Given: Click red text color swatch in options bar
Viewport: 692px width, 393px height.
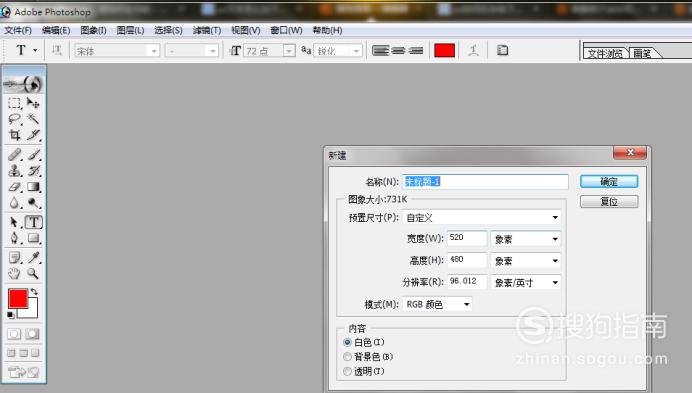Looking at the screenshot, I should click(444, 51).
